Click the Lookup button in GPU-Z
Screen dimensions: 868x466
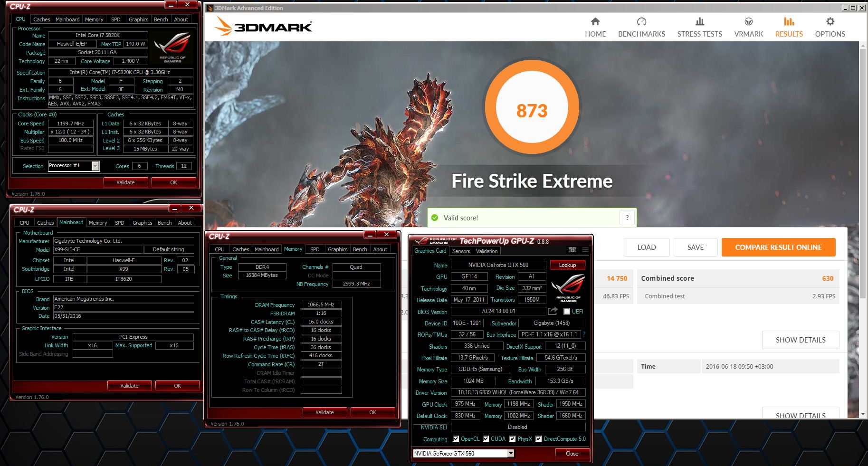pos(567,265)
